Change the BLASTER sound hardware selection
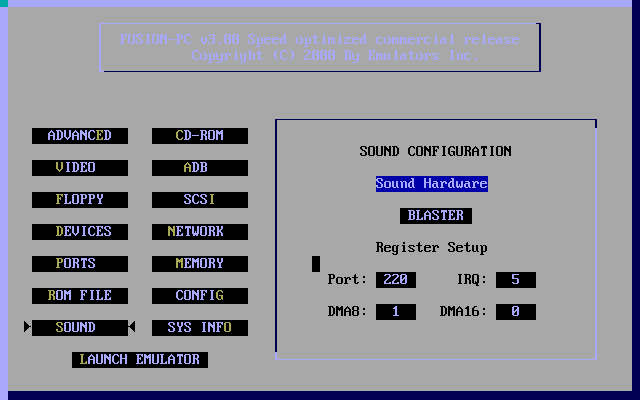This screenshot has height=400, width=640. pyautogui.click(x=436, y=216)
